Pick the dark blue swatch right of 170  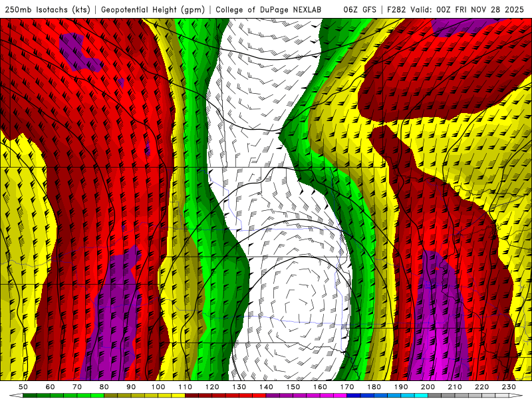tap(354, 396)
